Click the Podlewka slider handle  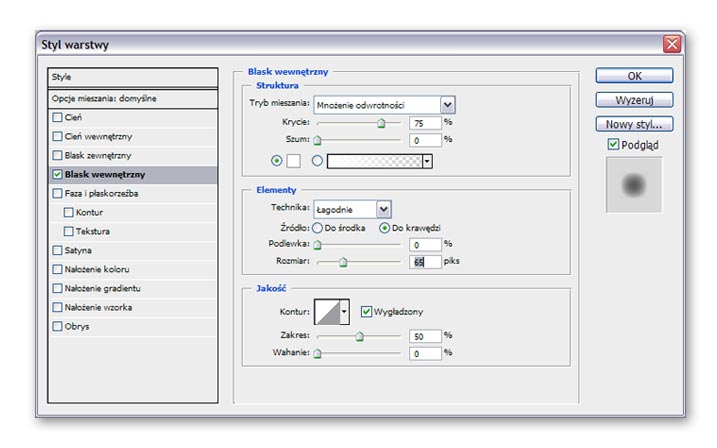point(317,245)
